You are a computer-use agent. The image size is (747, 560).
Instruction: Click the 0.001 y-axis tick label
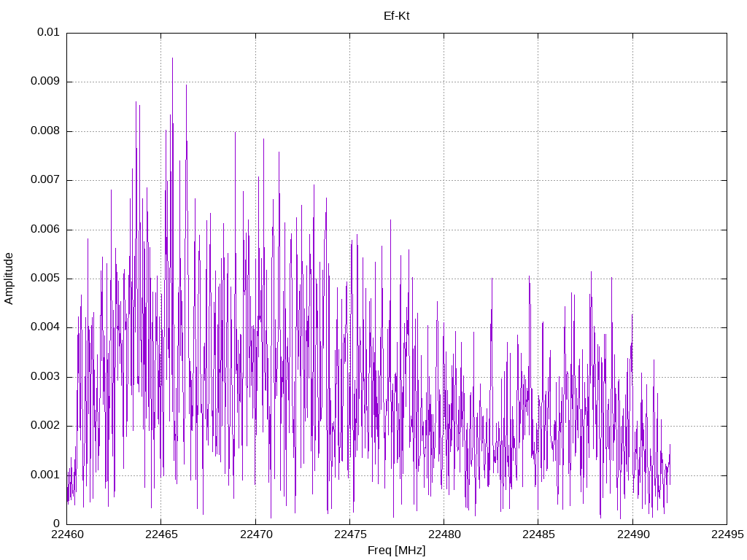pyautogui.click(x=45, y=475)
